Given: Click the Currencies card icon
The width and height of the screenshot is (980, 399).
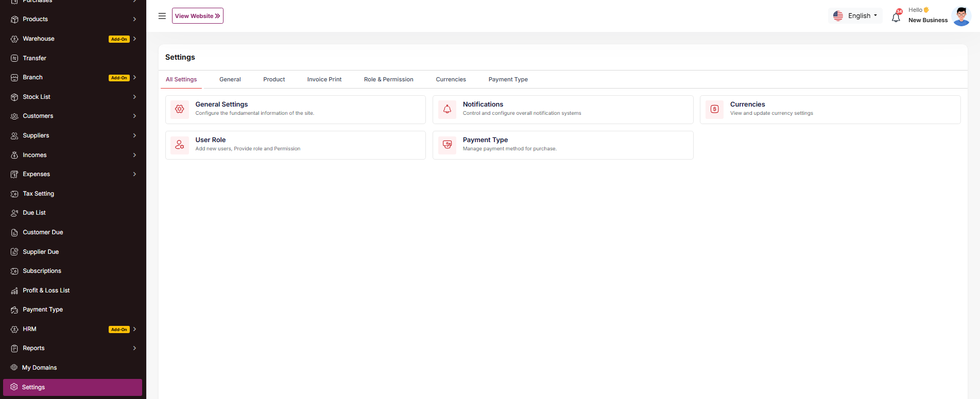Looking at the screenshot, I should click(x=714, y=109).
